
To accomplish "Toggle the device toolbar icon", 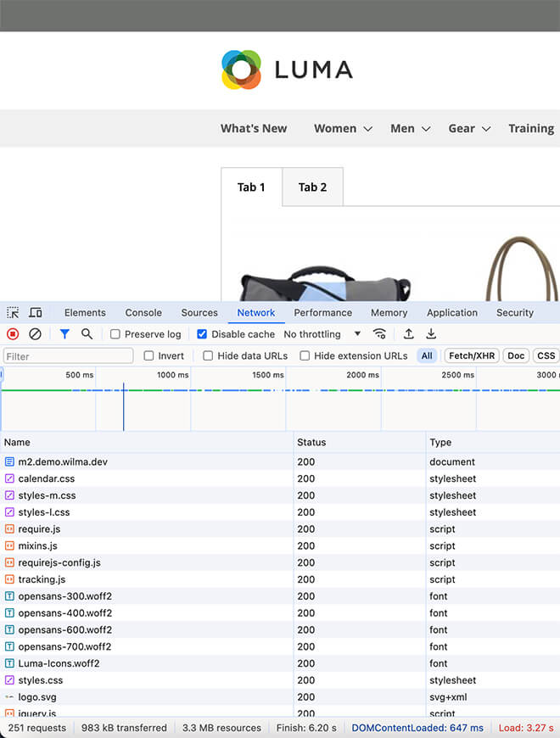I will [x=36, y=313].
